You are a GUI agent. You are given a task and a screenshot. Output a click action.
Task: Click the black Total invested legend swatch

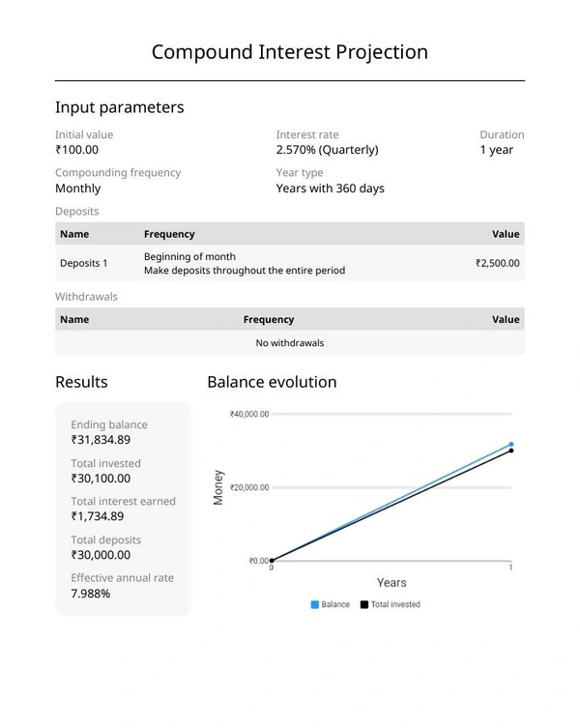pos(364,604)
